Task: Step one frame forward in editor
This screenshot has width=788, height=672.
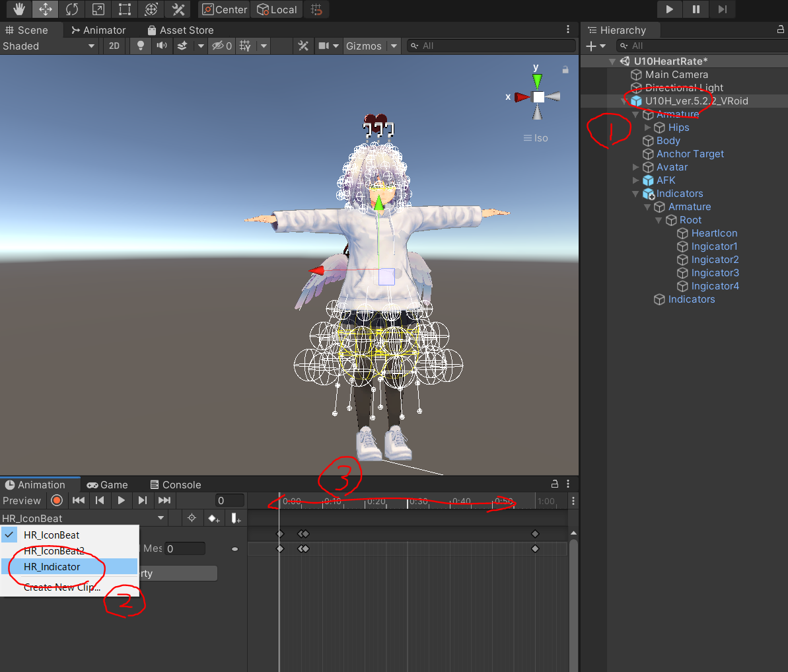Action: tap(722, 9)
